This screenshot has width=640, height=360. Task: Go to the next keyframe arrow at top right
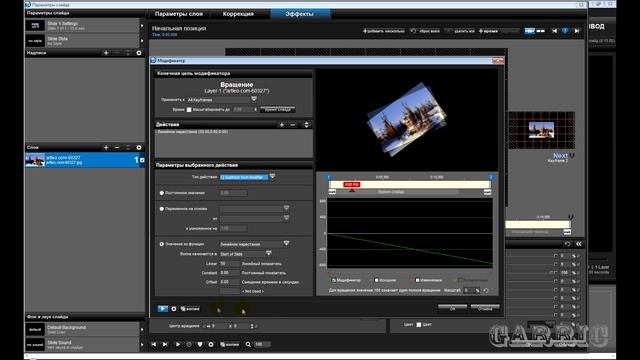tap(577, 31)
